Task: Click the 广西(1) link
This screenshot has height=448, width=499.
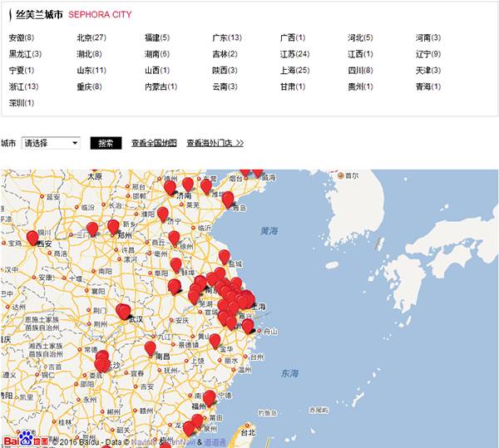Action: (x=293, y=38)
